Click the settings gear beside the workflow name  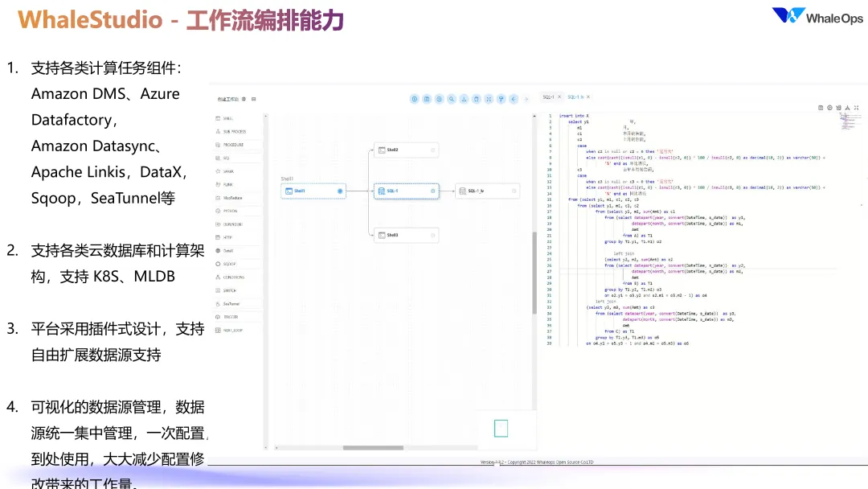tap(244, 99)
